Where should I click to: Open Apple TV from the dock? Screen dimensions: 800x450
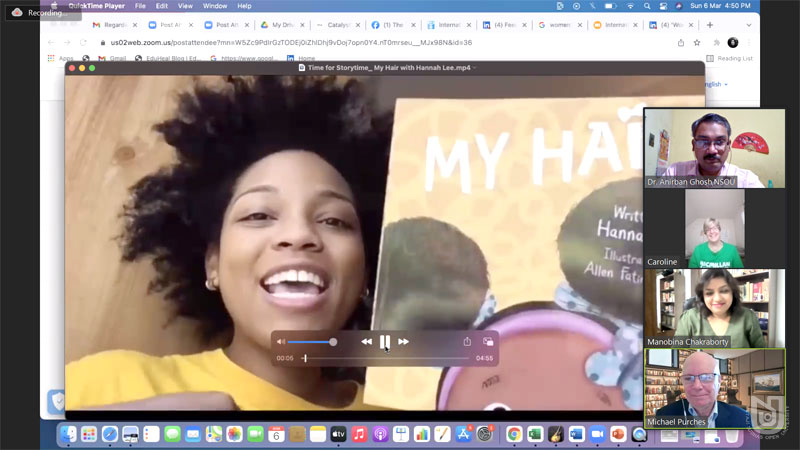pos(338,434)
